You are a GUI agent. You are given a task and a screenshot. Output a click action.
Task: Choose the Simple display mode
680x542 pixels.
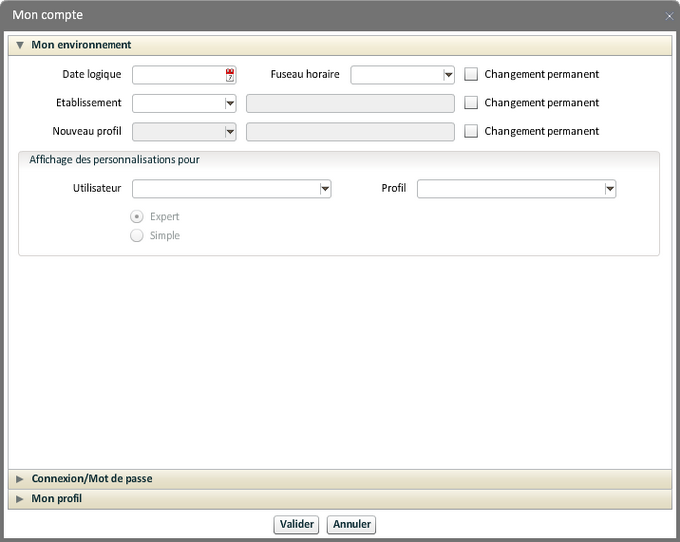(x=137, y=236)
